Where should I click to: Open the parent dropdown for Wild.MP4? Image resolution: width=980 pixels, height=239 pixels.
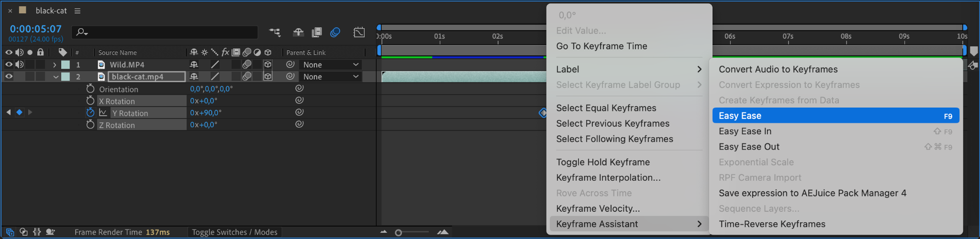330,65
